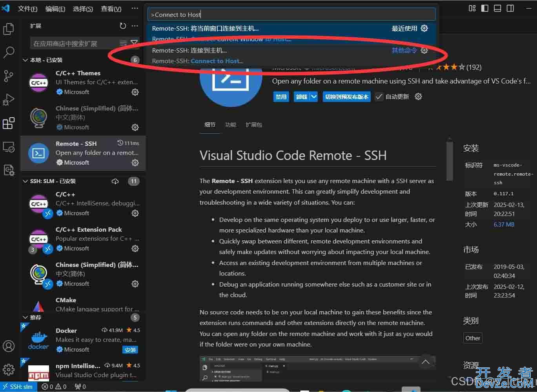This screenshot has width=537, height=392.
Task: Open the 卸载 dropdown arrow
Action: point(313,97)
